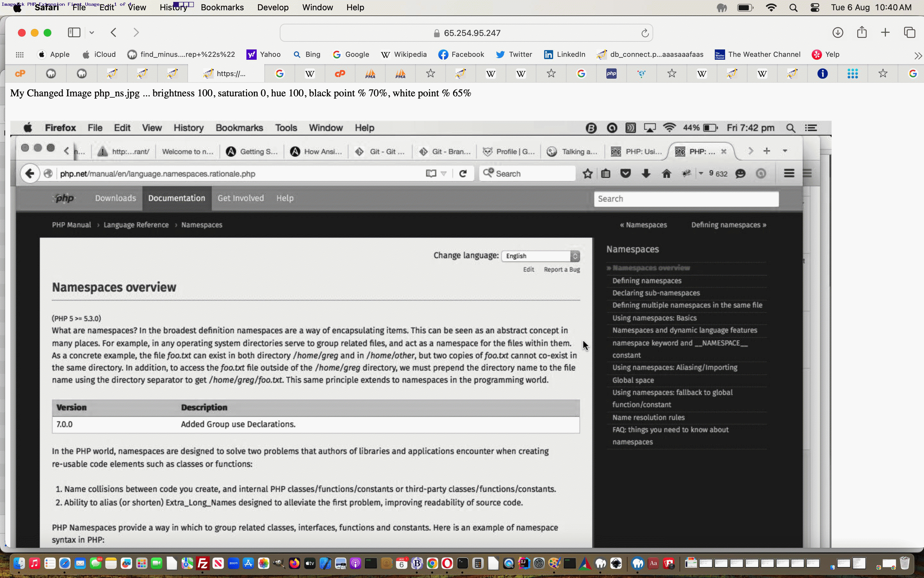Launch Opera from the Dock
The image size is (924, 578).
pyautogui.click(x=448, y=563)
